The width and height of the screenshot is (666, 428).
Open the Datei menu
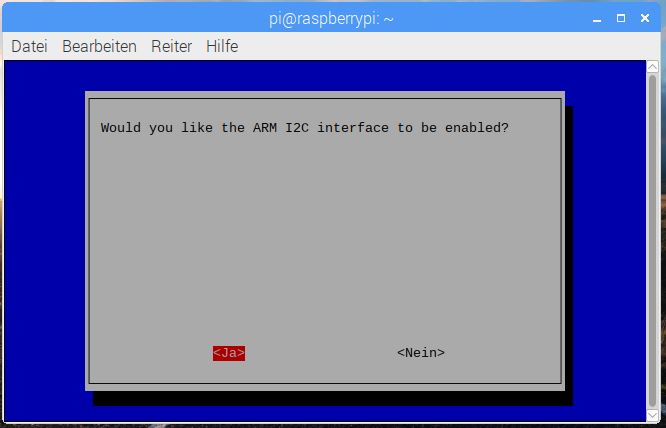tap(29, 47)
